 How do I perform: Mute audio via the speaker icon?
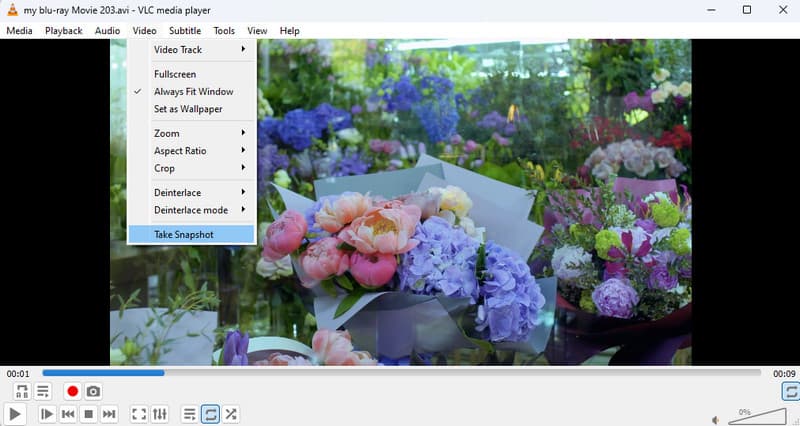(716, 420)
